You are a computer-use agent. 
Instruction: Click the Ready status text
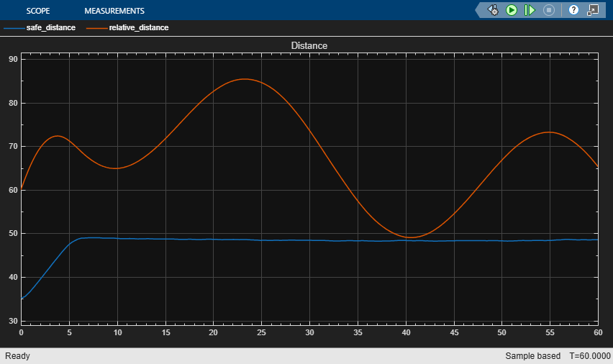[x=17, y=356]
